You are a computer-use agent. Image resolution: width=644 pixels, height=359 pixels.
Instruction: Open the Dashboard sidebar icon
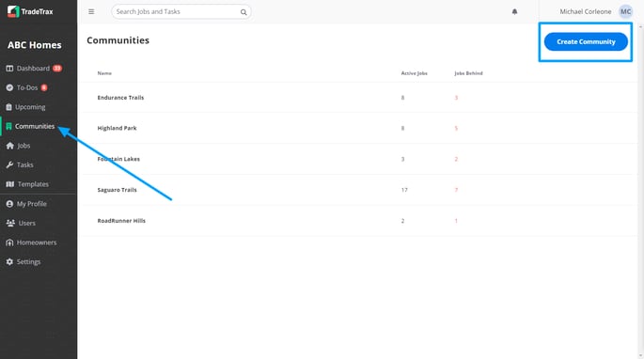coord(9,69)
